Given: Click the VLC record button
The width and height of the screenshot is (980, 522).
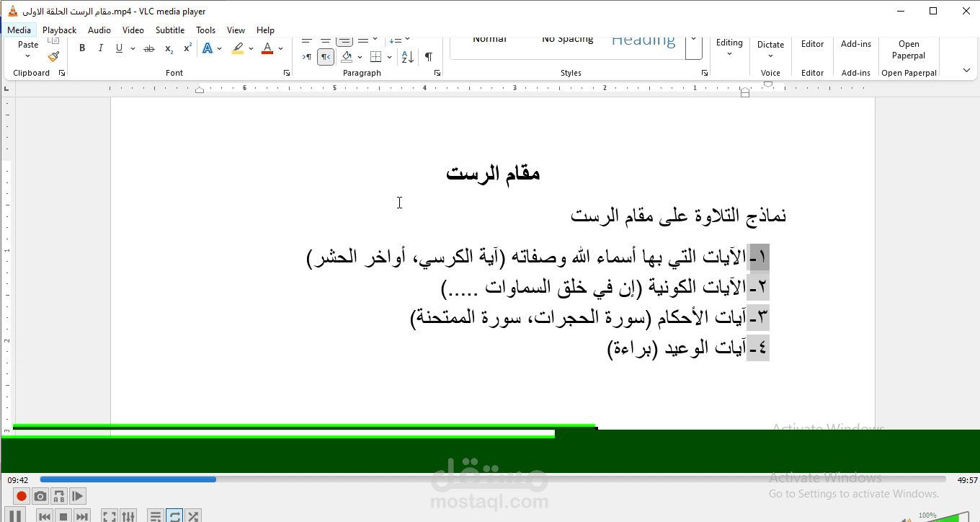Looking at the screenshot, I should pyautogui.click(x=22, y=496).
